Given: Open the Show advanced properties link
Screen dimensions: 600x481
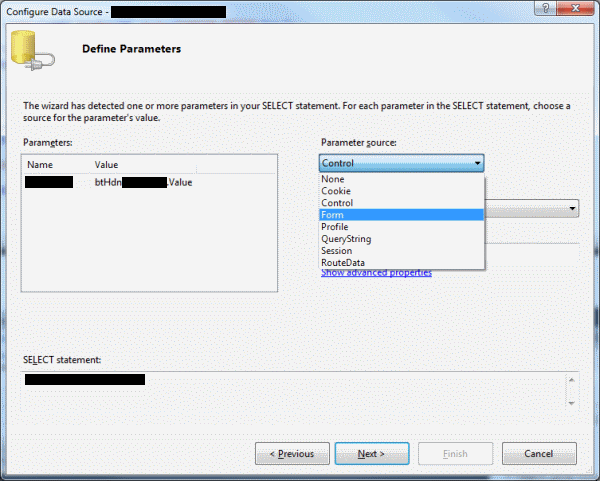Looking at the screenshot, I should point(376,273).
